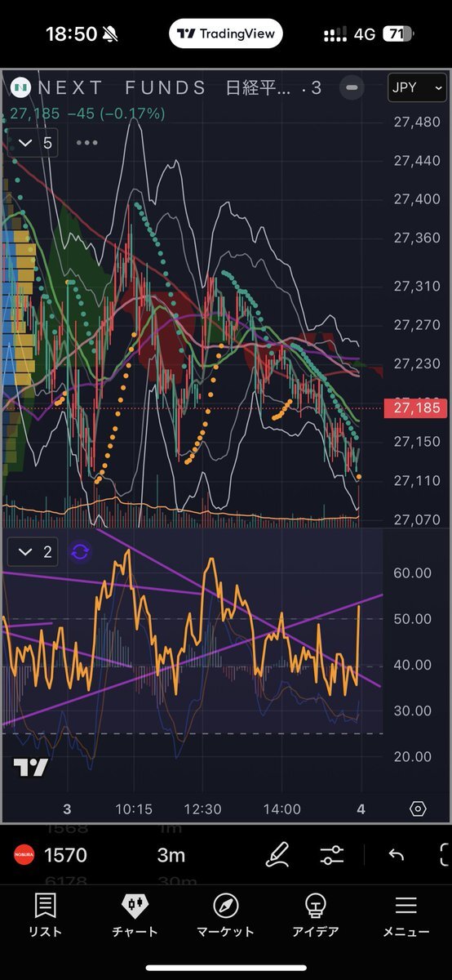
Task: Tap the green N symbol logo
Action: [20, 87]
